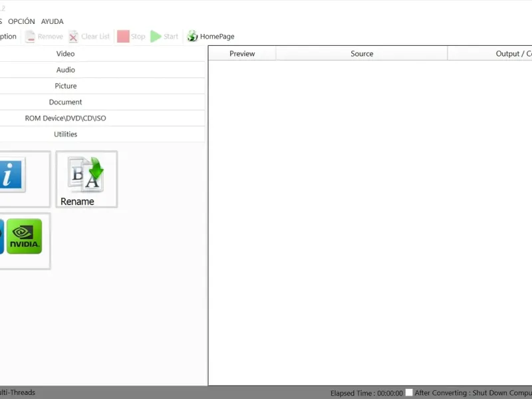Viewport: 532px width, 399px height.
Task: Open the AYUDA menu
Action: [x=53, y=21]
